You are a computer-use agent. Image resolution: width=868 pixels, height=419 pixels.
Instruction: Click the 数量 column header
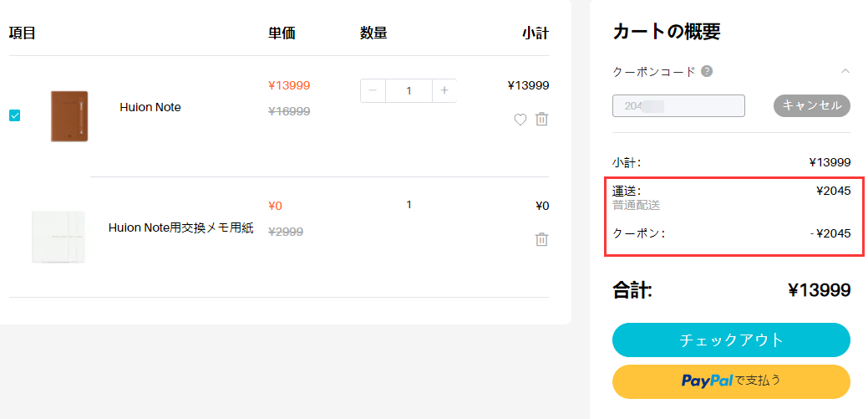coord(373,33)
